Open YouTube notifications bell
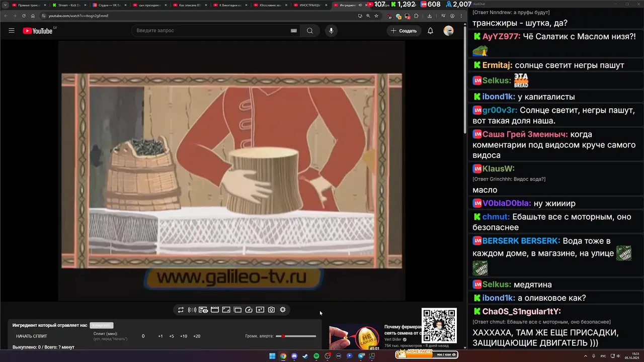 click(x=430, y=31)
